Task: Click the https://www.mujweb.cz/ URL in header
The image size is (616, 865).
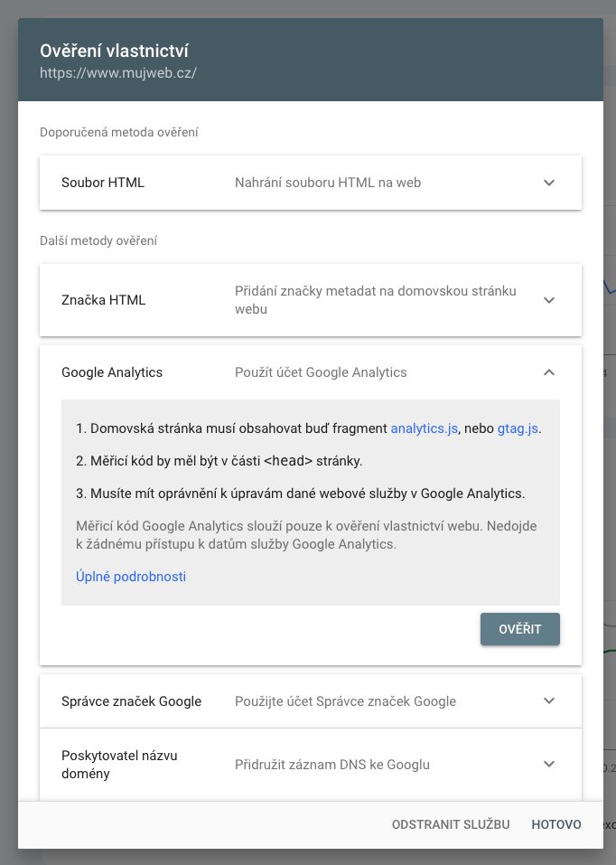Action: [x=117, y=71]
